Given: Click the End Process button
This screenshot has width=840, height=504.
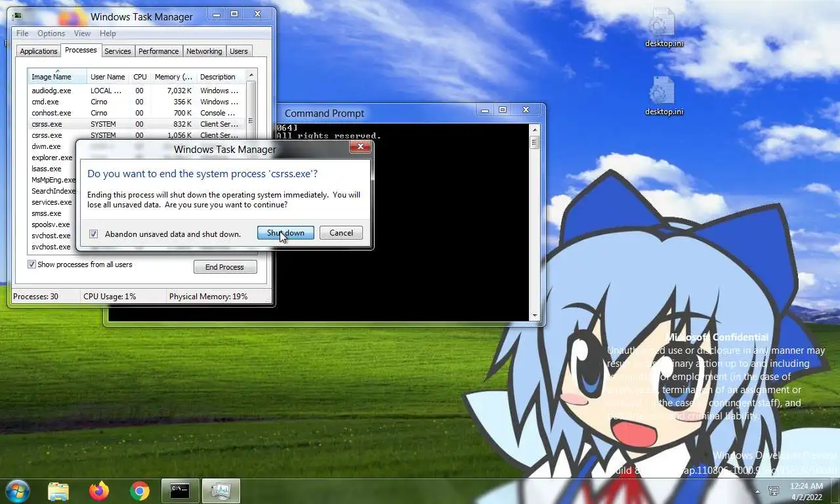Looking at the screenshot, I should [x=225, y=267].
